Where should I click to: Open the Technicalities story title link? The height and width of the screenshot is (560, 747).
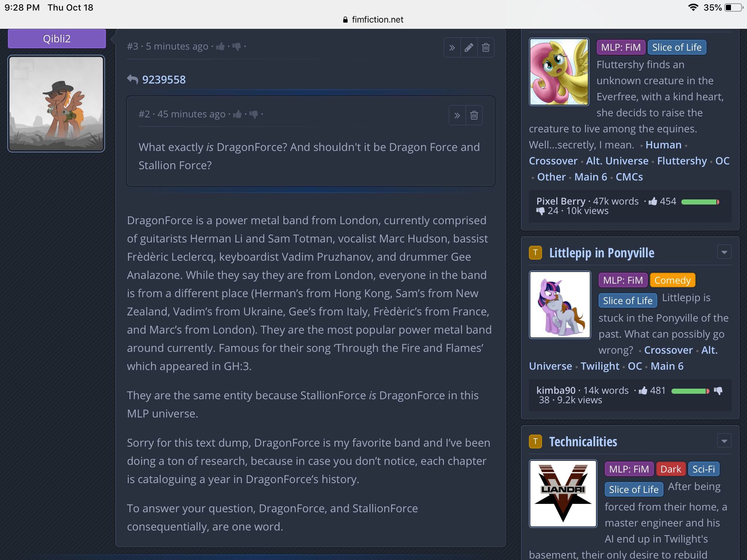tap(583, 442)
